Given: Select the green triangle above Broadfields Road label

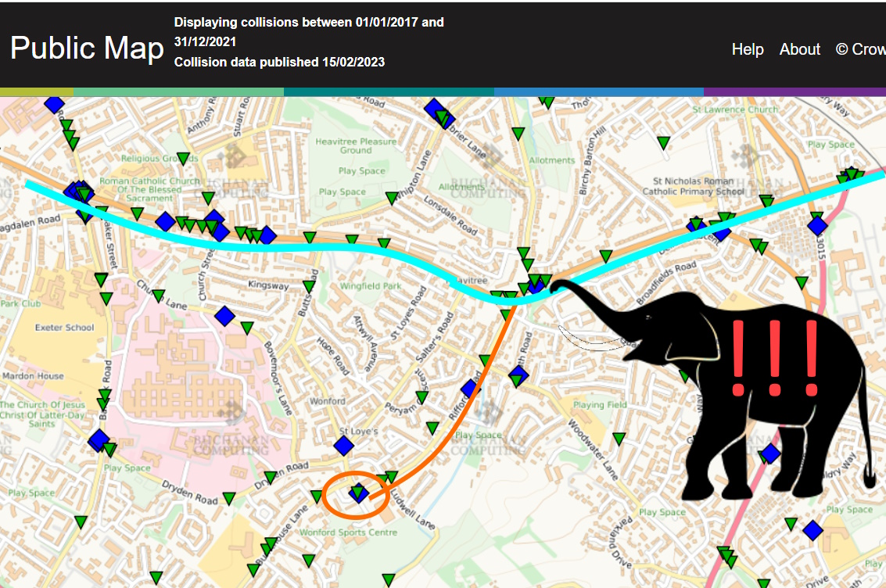Looking at the screenshot, I should pos(606,256).
